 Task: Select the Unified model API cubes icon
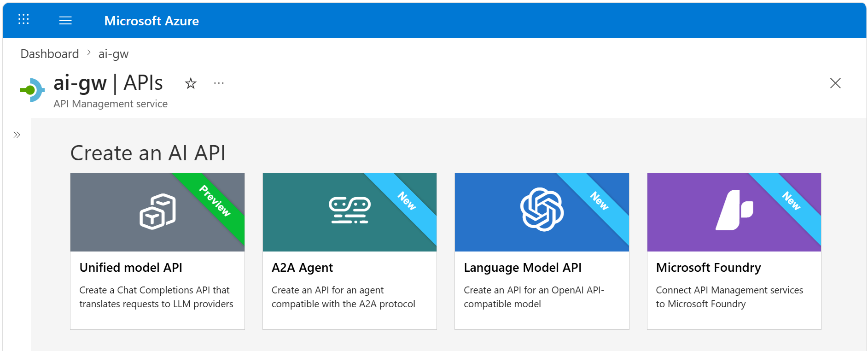[x=157, y=211]
